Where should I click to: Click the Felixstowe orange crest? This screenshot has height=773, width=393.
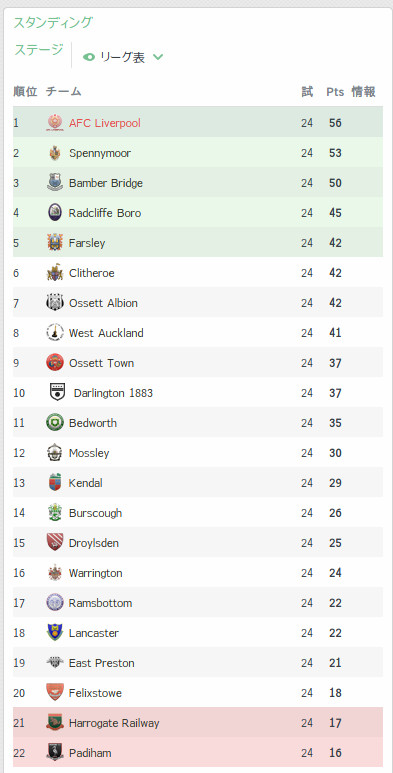pyautogui.click(x=55, y=693)
